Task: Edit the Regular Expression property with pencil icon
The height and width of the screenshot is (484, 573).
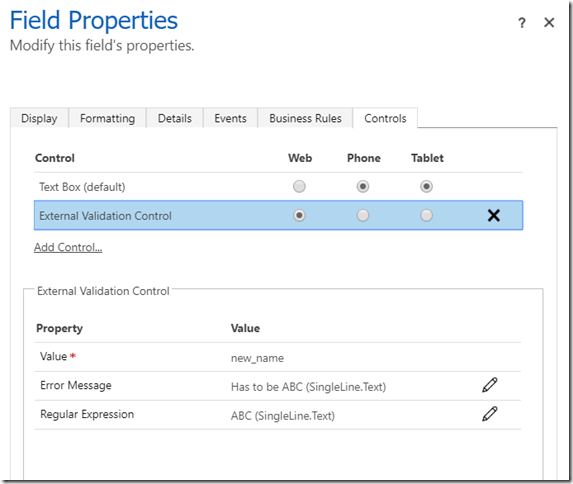Action: coord(489,414)
